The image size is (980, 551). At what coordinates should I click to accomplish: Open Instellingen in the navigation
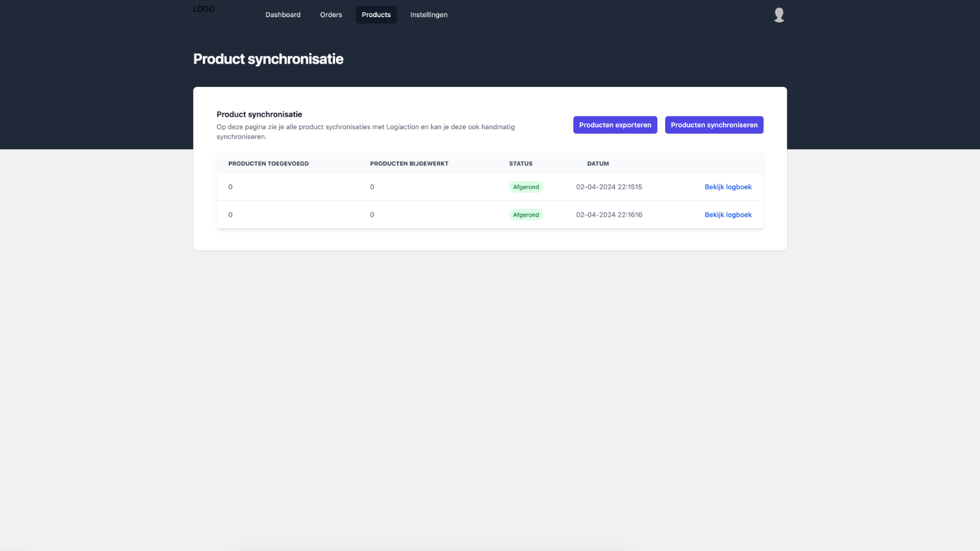[x=429, y=15]
